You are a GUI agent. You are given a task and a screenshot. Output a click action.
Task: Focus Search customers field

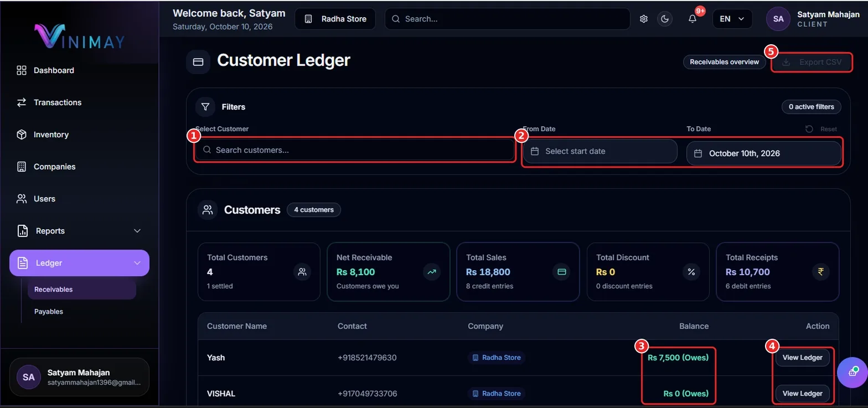click(354, 150)
